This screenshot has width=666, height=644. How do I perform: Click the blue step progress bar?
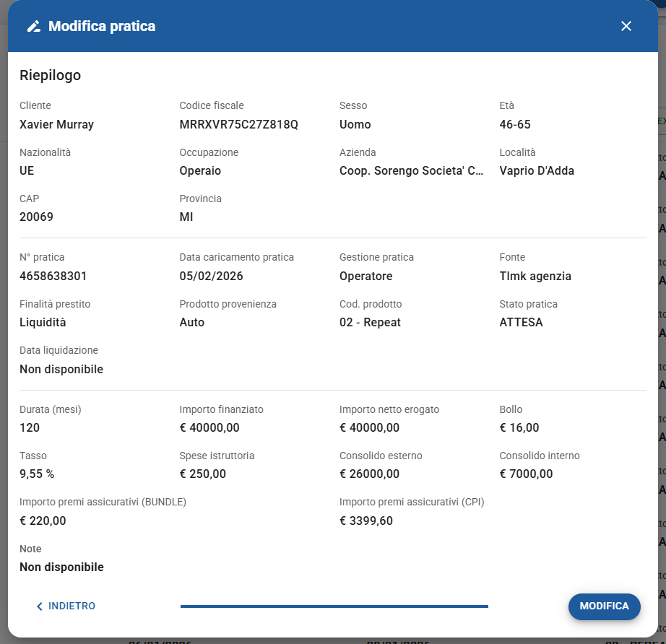[334, 606]
